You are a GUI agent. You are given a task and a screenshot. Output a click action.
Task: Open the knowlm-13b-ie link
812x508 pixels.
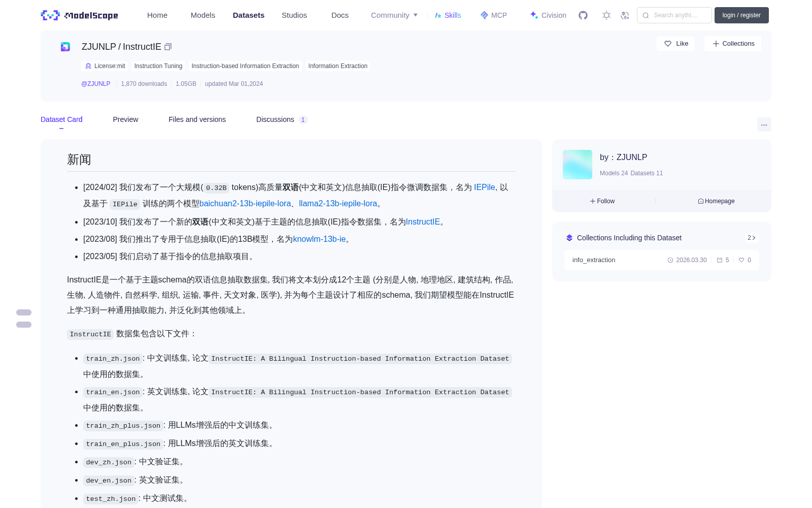pos(319,239)
